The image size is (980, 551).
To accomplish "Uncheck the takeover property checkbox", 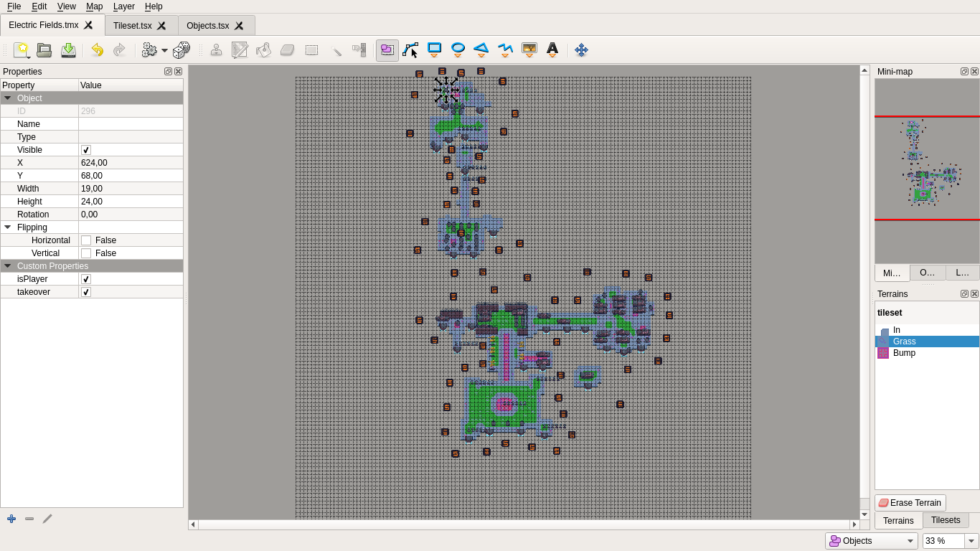I will [86, 292].
